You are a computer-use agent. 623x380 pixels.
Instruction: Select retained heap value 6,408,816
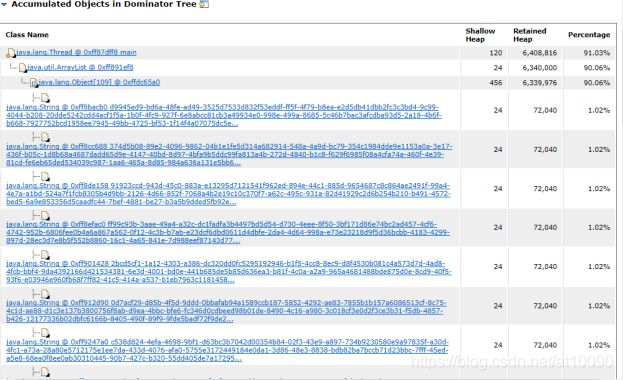click(540, 53)
